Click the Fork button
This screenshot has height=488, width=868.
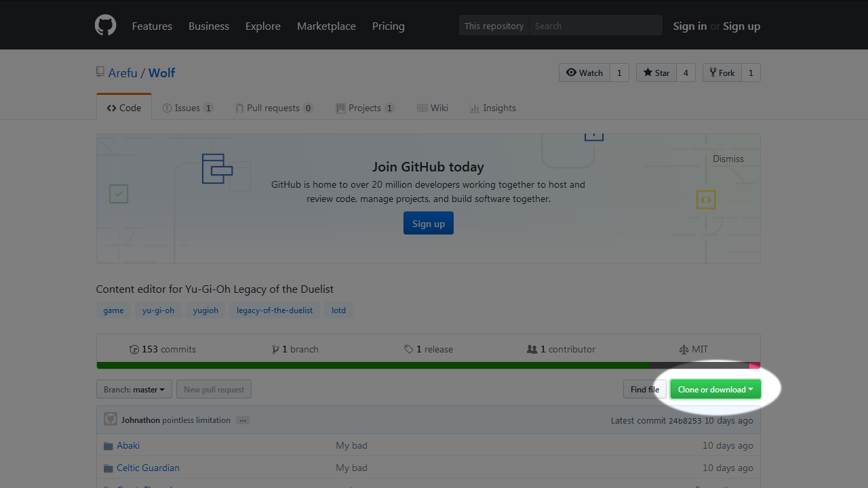pyautogui.click(x=722, y=73)
